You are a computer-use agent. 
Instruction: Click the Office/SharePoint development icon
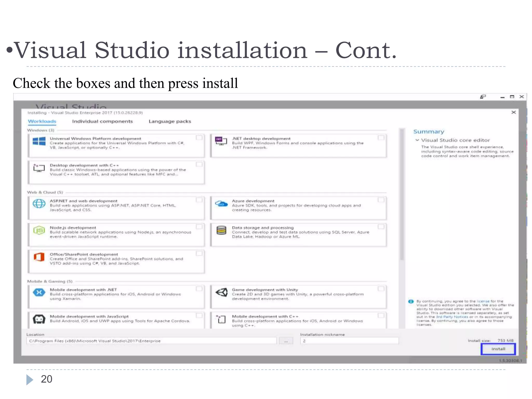39,257
